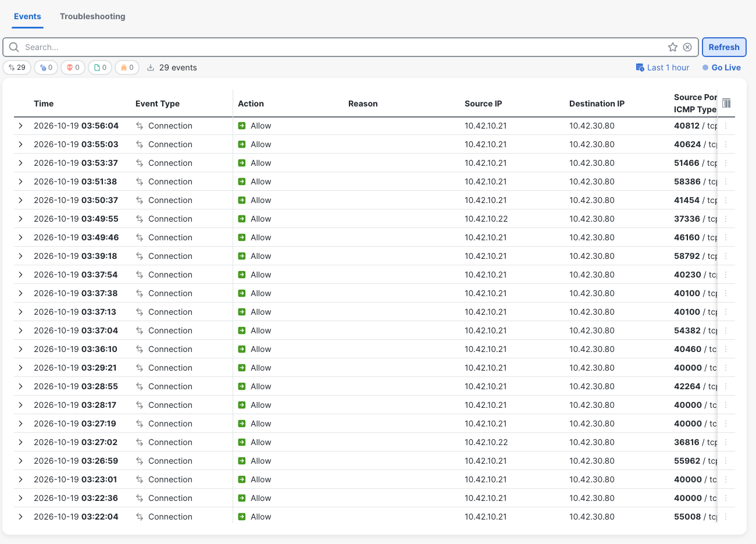Screen dimensions: 756x544
Task: Click into the Search events field
Action: pos(343,47)
